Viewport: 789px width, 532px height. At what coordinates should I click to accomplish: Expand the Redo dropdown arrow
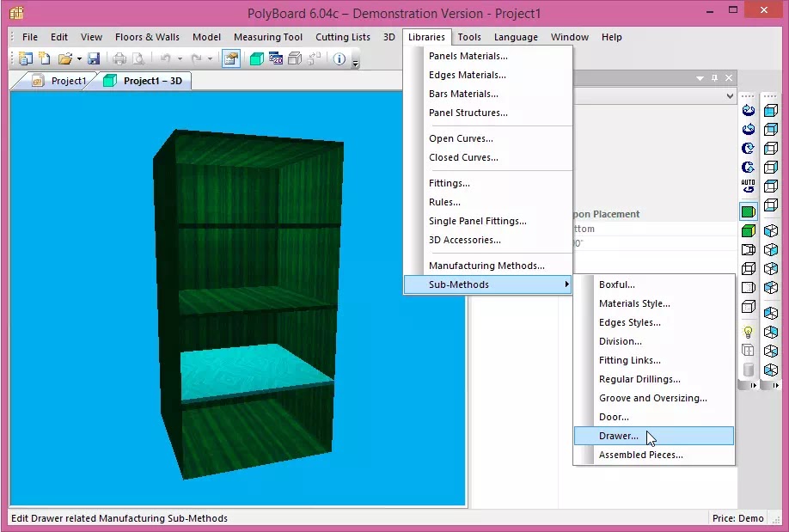211,58
